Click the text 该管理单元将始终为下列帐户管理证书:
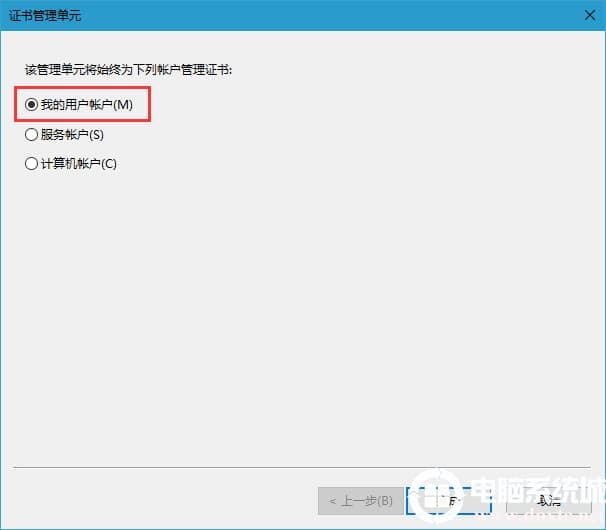 click(x=128, y=70)
